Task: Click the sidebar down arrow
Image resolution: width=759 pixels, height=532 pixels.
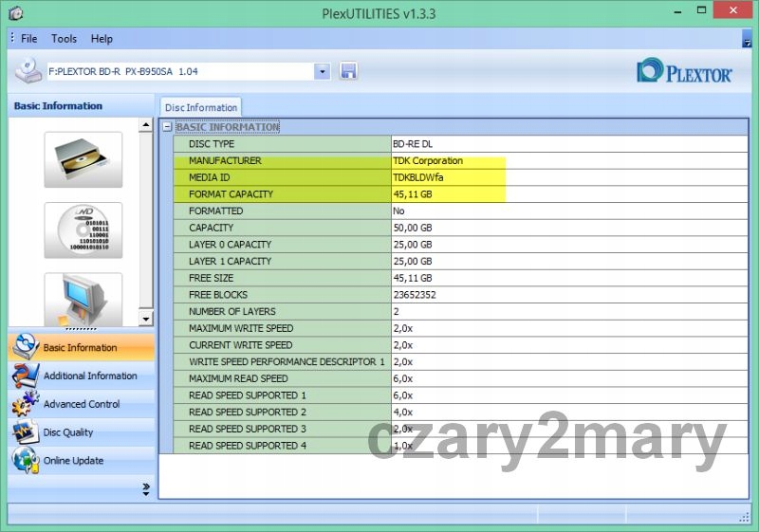Action: 146,319
